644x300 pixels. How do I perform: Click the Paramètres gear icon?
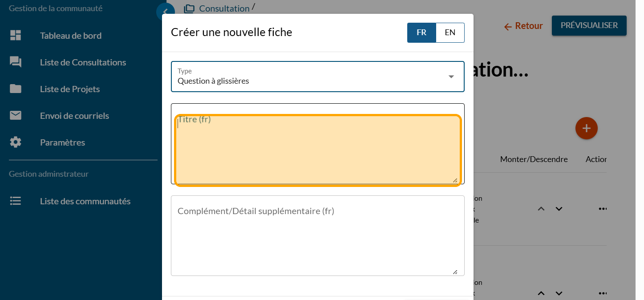(x=16, y=142)
